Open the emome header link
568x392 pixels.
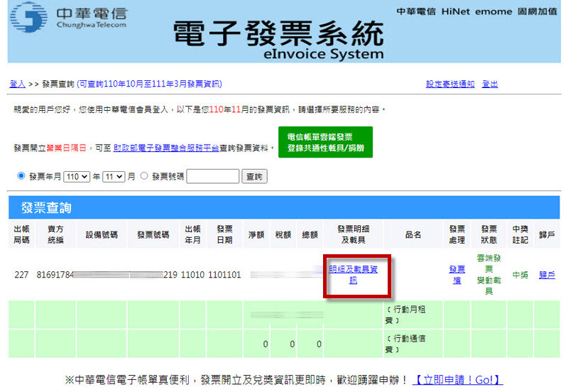click(493, 11)
